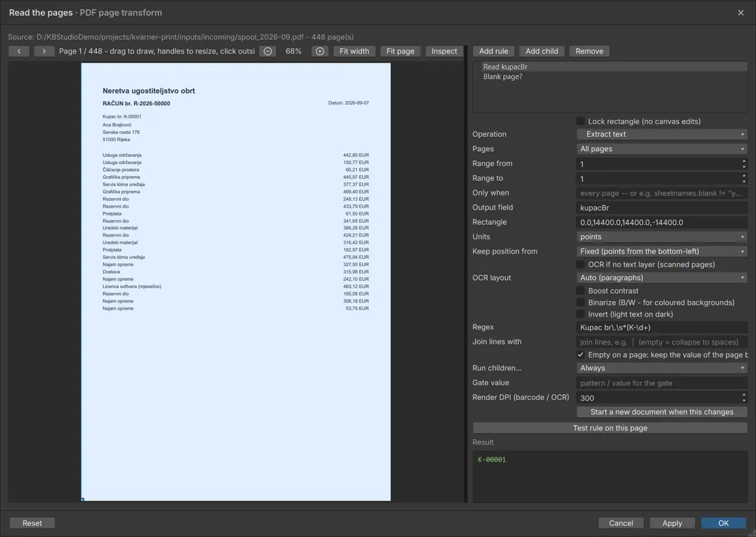Image resolution: width=756 pixels, height=537 pixels.
Task: Click 'Datum: 2026-09-07' in the preview
Action: 348,102
